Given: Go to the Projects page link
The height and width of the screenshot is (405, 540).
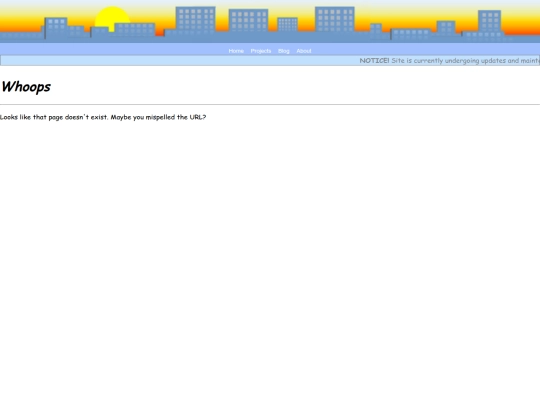Looking at the screenshot, I should (x=261, y=51).
